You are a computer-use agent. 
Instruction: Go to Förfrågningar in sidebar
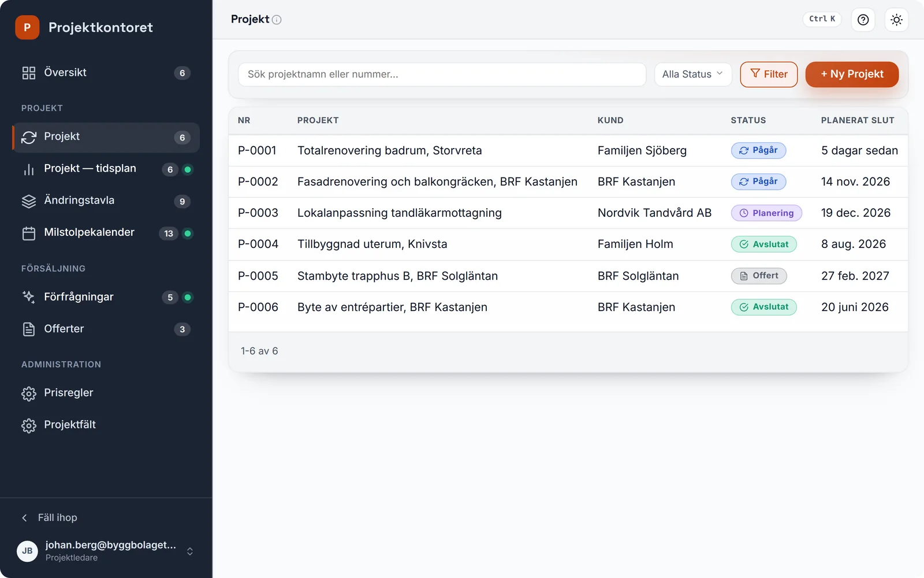[106, 297]
